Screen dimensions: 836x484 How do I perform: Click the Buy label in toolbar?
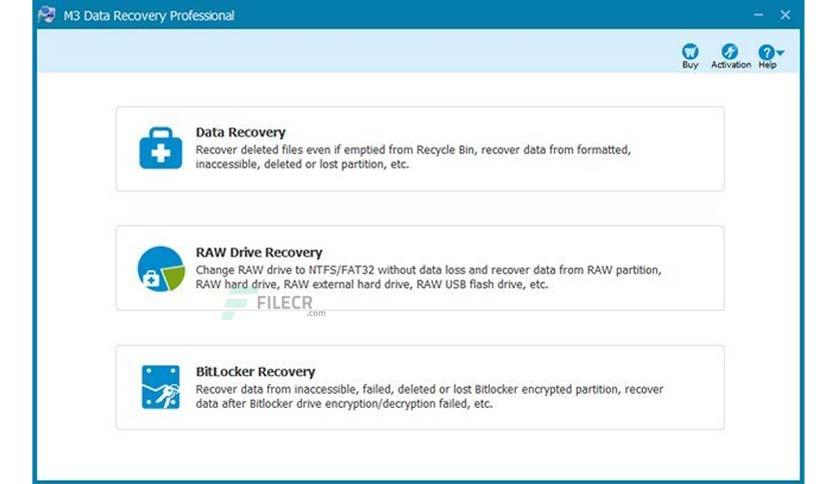click(x=690, y=64)
